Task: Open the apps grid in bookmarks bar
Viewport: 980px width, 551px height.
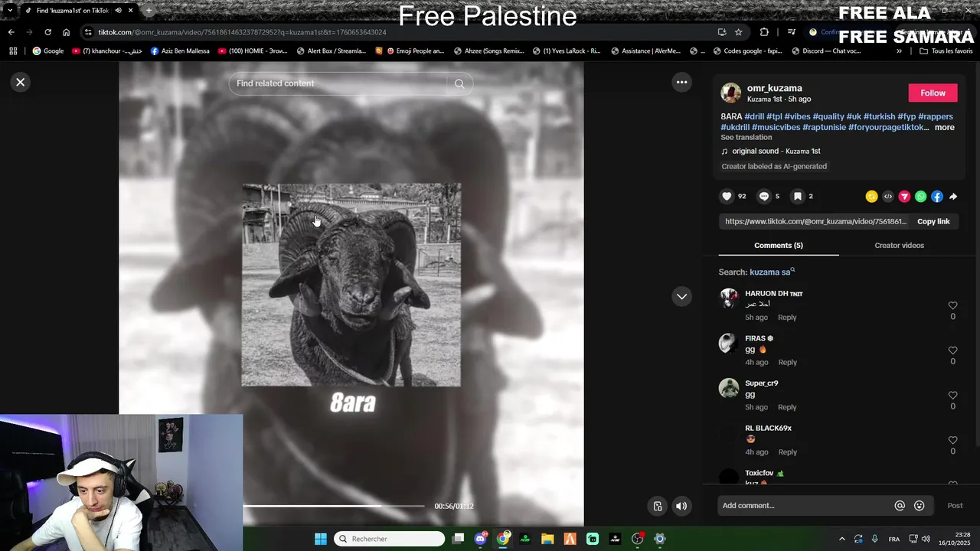Action: [13, 51]
